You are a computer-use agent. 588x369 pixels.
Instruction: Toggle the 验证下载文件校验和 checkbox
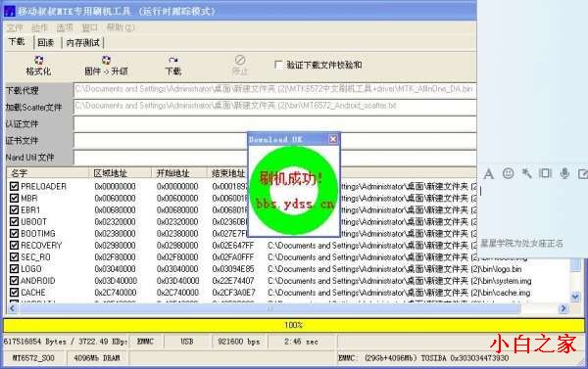pyautogui.click(x=278, y=65)
